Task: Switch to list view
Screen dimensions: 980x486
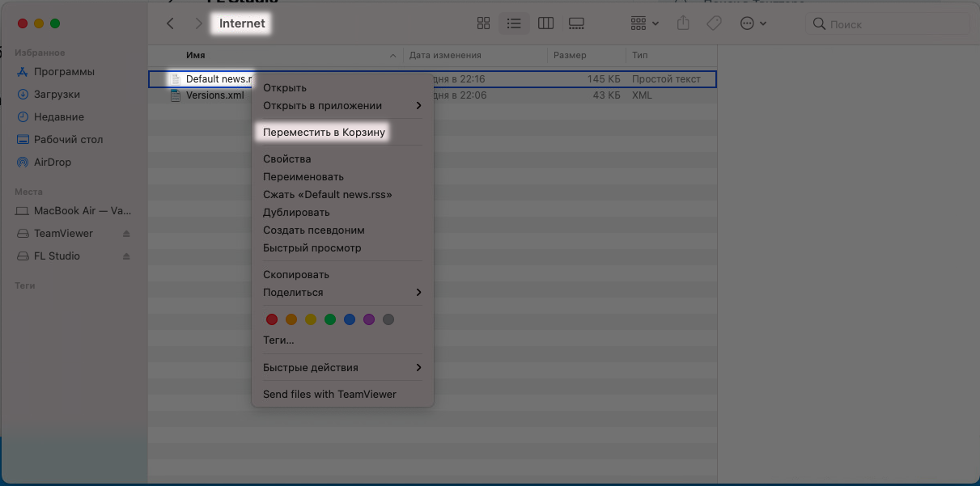Action: point(514,23)
